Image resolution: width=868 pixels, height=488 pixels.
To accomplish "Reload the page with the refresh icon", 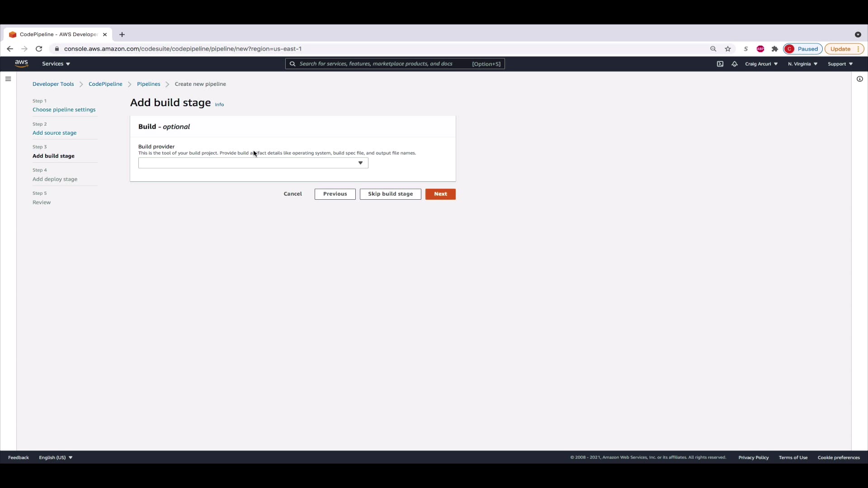I will (x=39, y=49).
